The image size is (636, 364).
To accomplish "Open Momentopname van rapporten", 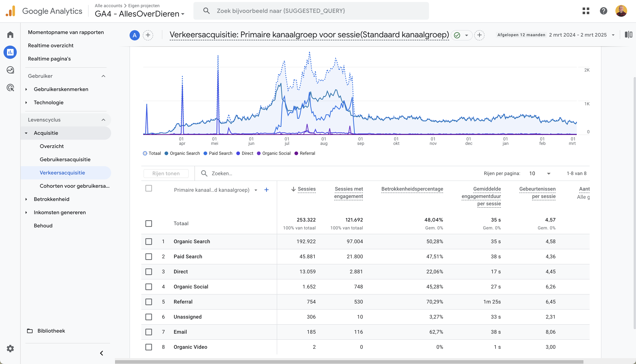I will pos(66,32).
